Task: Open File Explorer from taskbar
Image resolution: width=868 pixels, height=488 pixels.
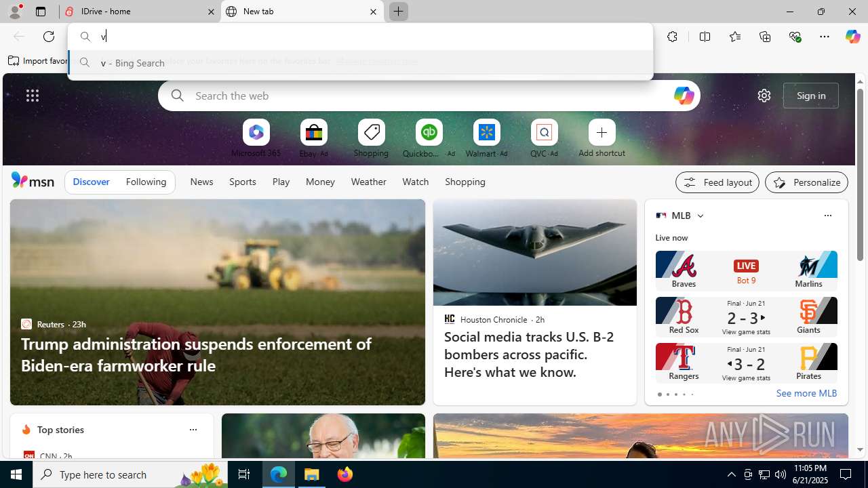Action: click(x=312, y=474)
